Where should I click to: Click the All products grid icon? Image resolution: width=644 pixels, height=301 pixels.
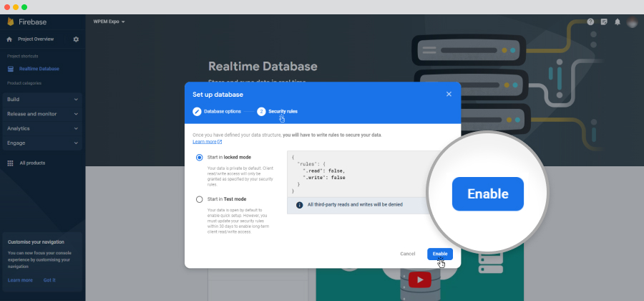10,163
